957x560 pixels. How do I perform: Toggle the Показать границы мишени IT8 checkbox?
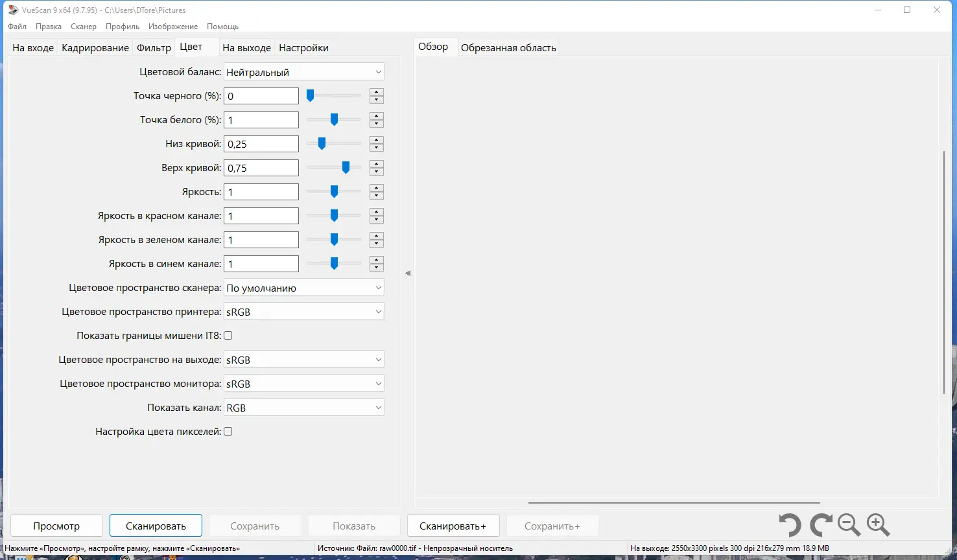click(x=228, y=336)
